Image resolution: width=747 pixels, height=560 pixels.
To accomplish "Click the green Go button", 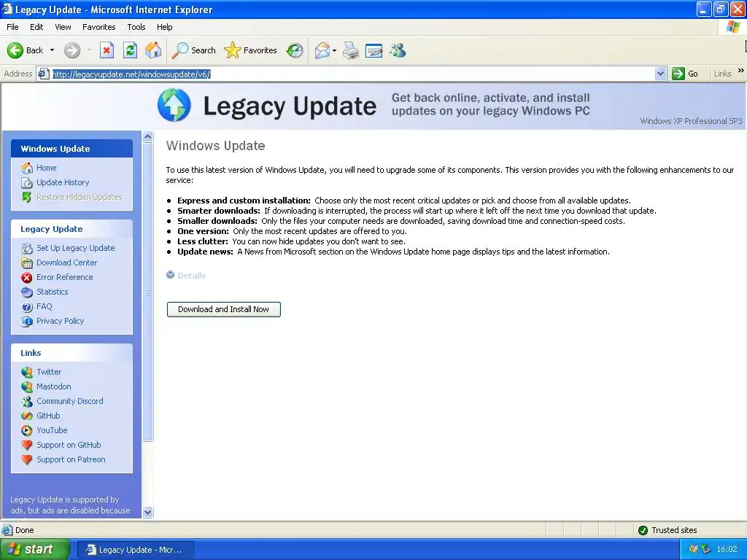I will click(x=686, y=74).
